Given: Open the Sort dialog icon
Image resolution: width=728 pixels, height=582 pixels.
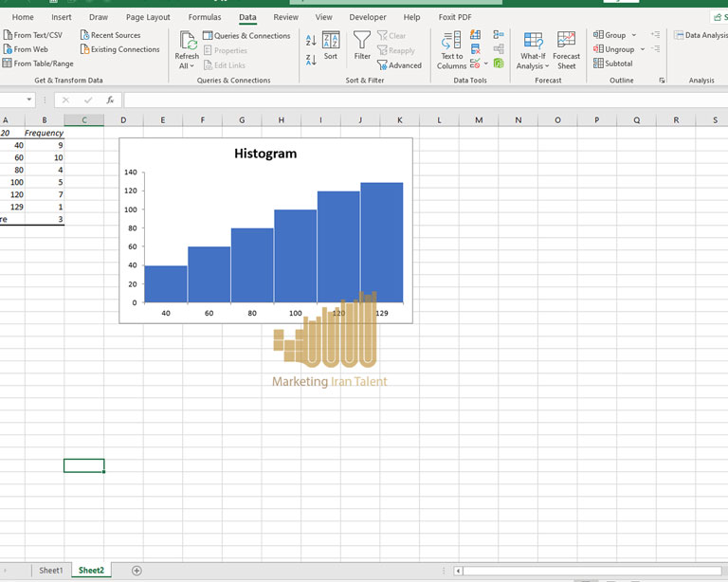Looking at the screenshot, I should pyautogui.click(x=330, y=42).
